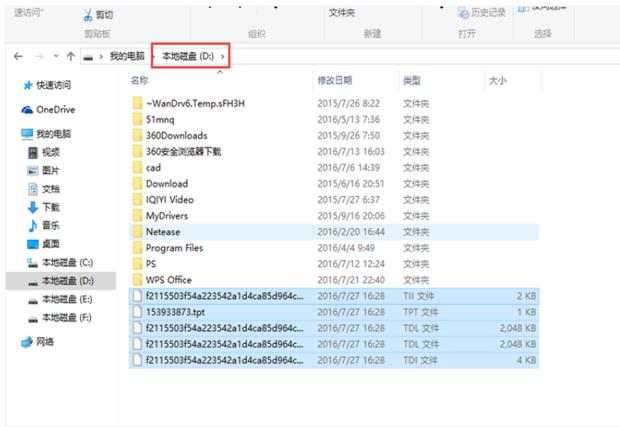This screenshot has height=427, width=620.
Task: Open OneDrive in the sidebar
Action: (x=55, y=110)
